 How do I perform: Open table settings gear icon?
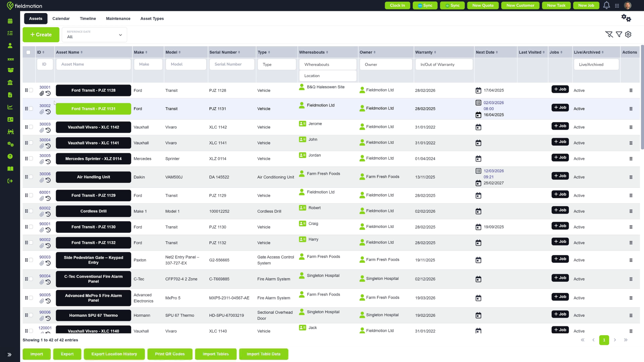click(628, 35)
